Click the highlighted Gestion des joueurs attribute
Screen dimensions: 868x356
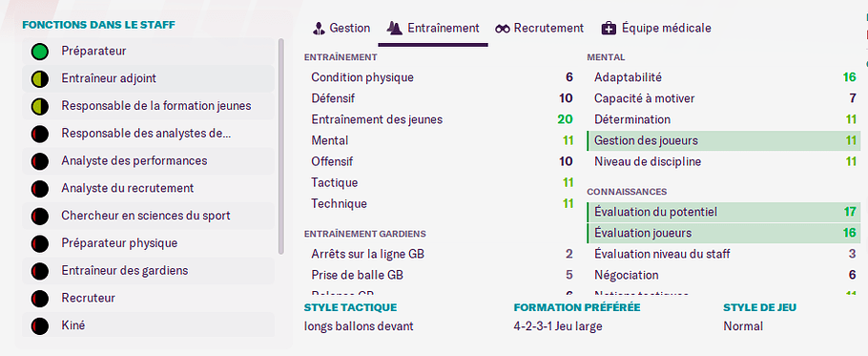click(x=724, y=140)
